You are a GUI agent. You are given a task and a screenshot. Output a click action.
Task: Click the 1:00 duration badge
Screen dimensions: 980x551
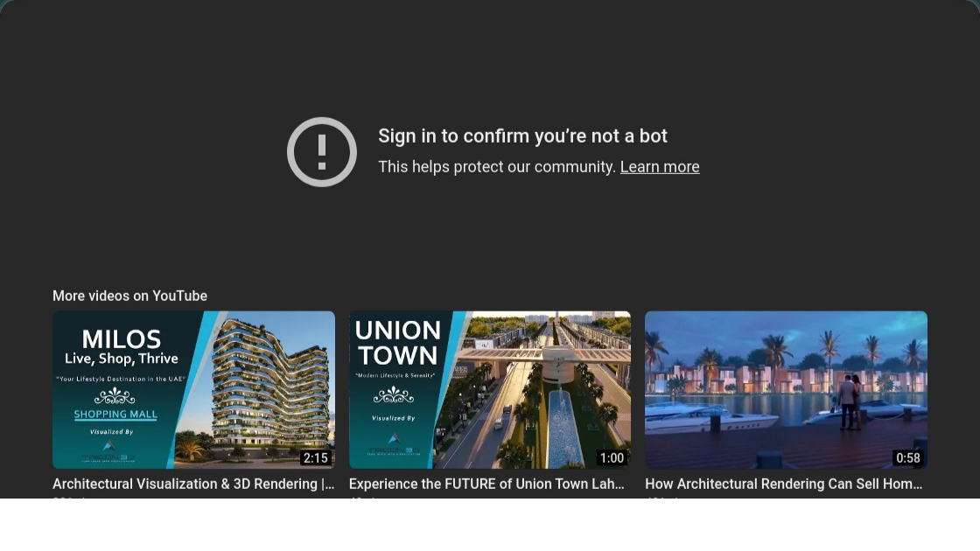612,458
